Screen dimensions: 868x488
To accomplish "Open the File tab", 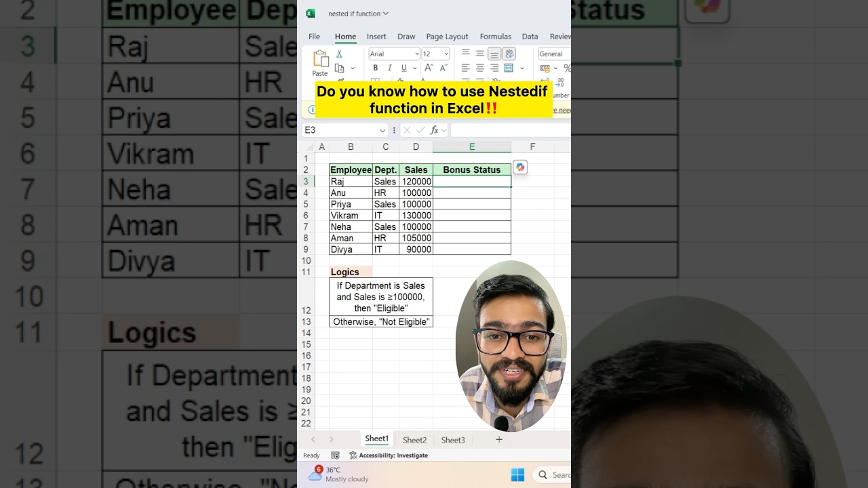I will click(314, 37).
